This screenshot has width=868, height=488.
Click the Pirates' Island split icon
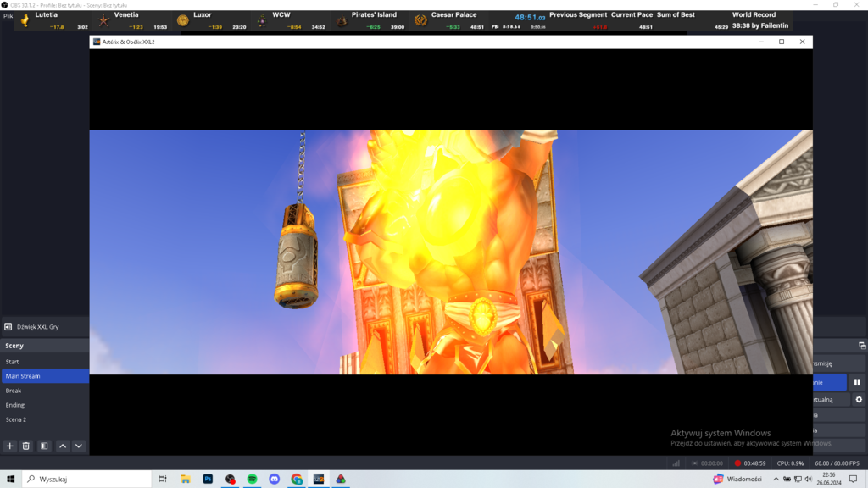342,21
